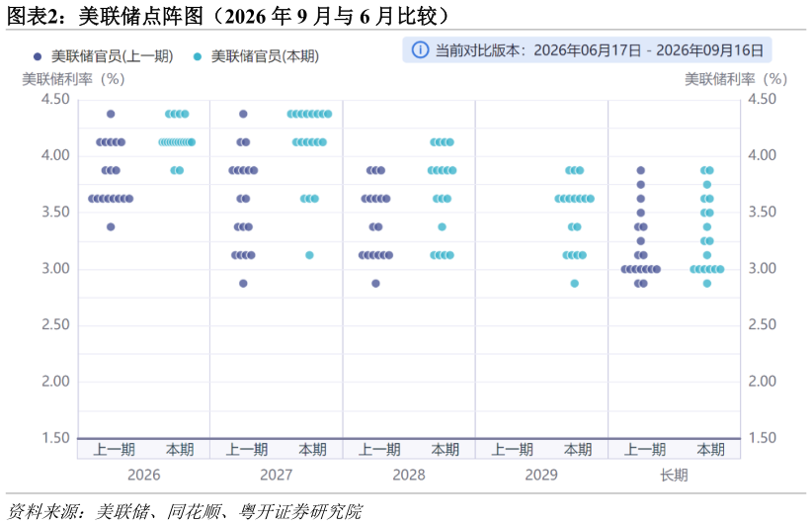Select the 2028 axis category label

[409, 475]
